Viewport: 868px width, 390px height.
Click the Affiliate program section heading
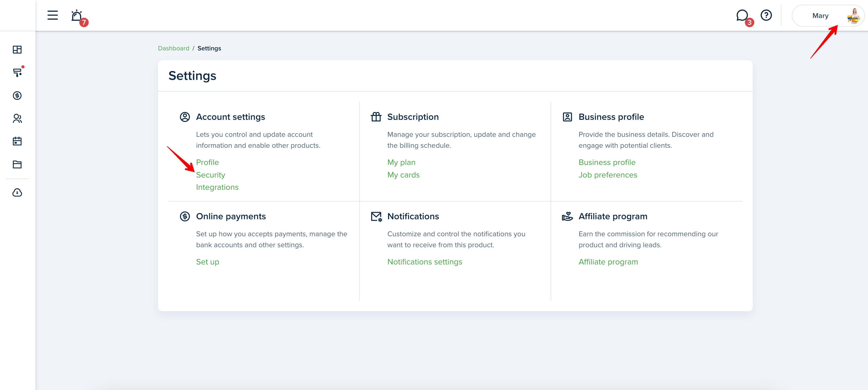coord(613,216)
